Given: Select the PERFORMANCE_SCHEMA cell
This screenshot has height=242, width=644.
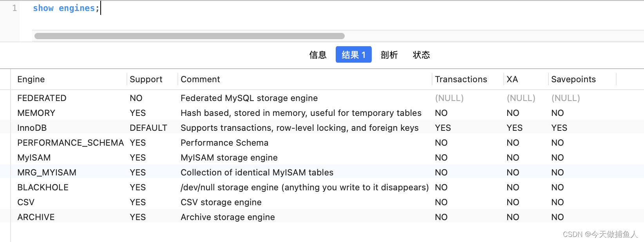Looking at the screenshot, I should coord(71,143).
